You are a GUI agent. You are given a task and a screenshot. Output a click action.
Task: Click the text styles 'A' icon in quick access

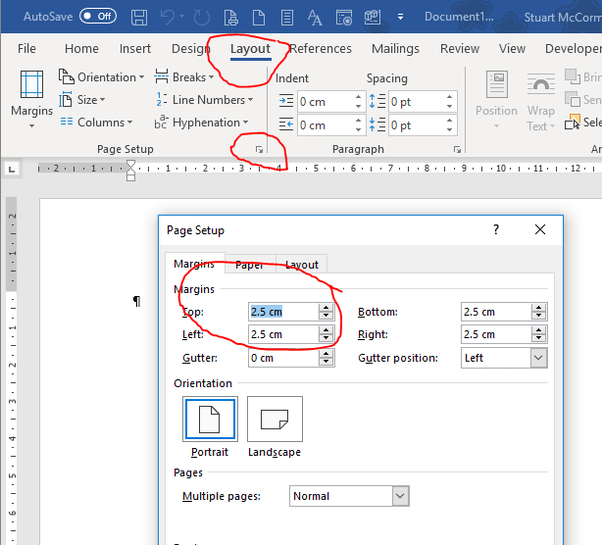pos(315,18)
